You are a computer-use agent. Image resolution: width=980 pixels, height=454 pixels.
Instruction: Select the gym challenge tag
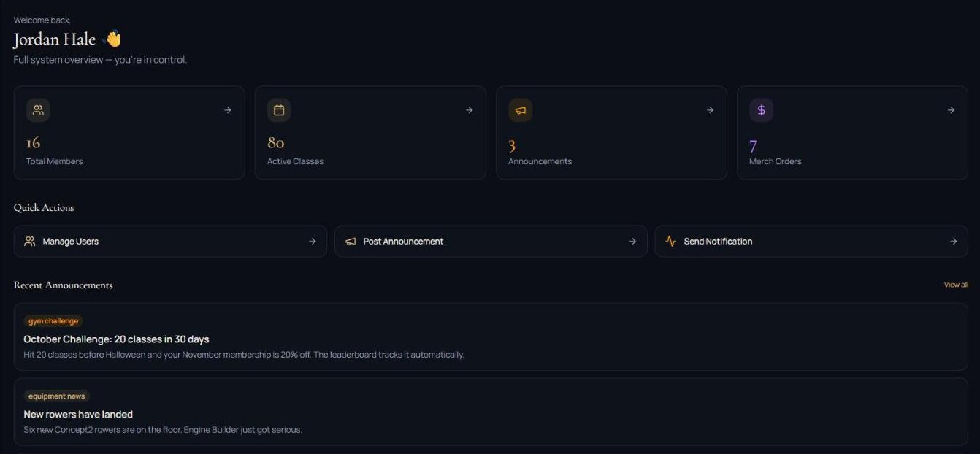tap(53, 321)
